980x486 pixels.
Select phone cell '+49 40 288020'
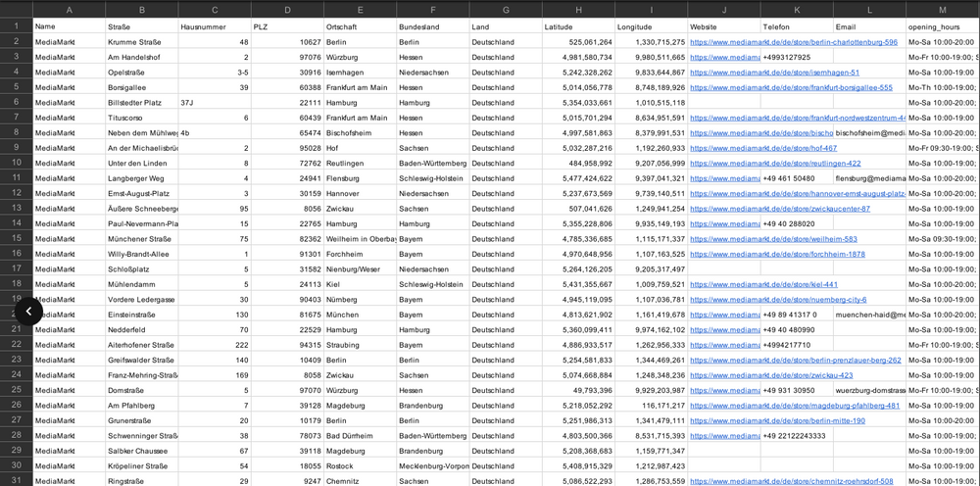(x=797, y=223)
